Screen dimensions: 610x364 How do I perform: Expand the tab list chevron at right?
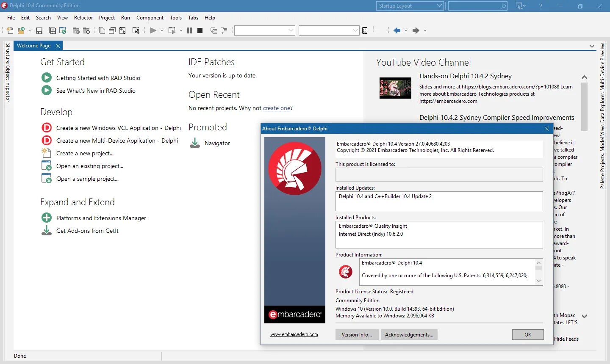pyautogui.click(x=592, y=46)
